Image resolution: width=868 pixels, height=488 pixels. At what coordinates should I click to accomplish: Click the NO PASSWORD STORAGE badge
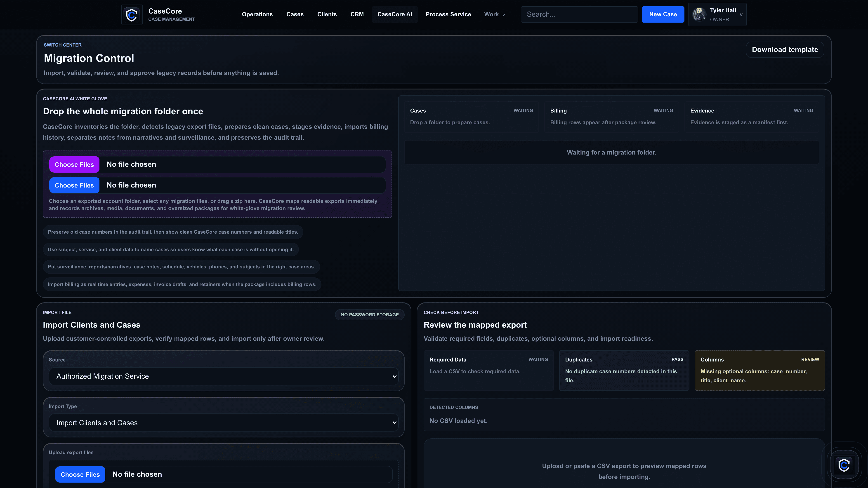coord(370,314)
